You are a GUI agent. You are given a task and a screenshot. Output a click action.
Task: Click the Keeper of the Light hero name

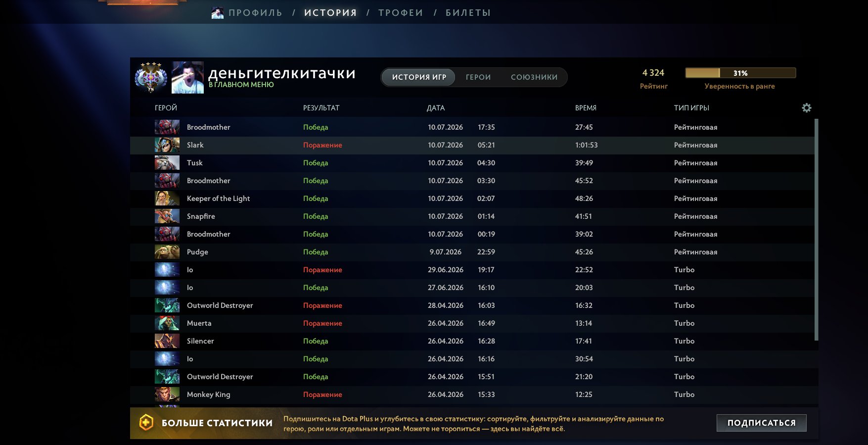pyautogui.click(x=218, y=198)
